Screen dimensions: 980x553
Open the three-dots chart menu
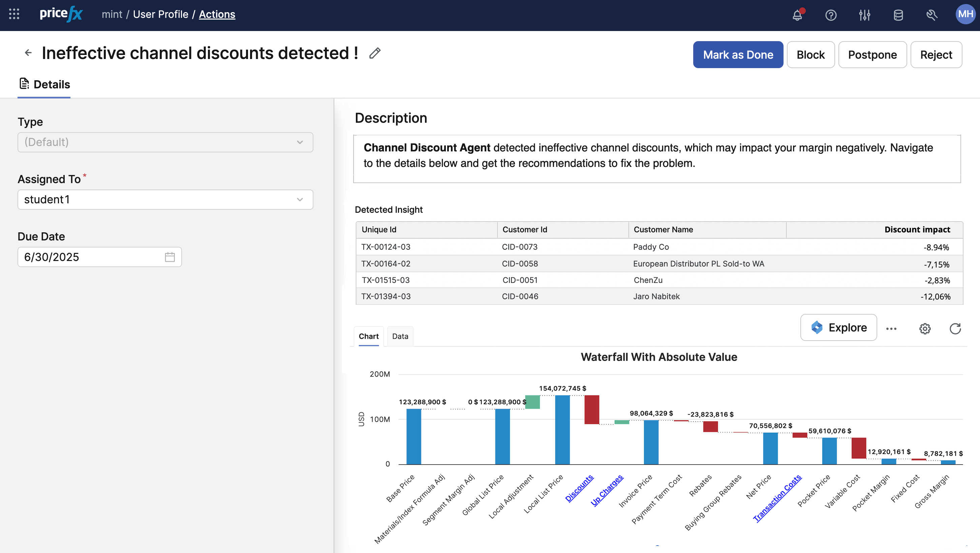pos(891,328)
